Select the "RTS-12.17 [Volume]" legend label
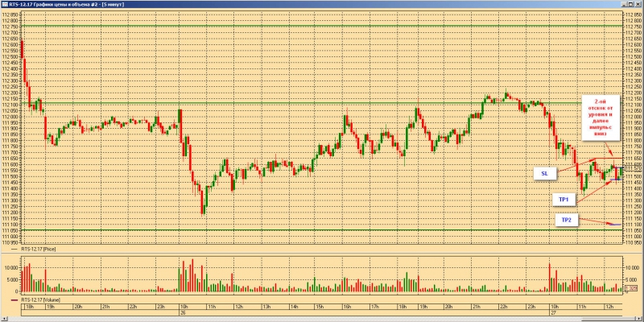 click(x=40, y=300)
